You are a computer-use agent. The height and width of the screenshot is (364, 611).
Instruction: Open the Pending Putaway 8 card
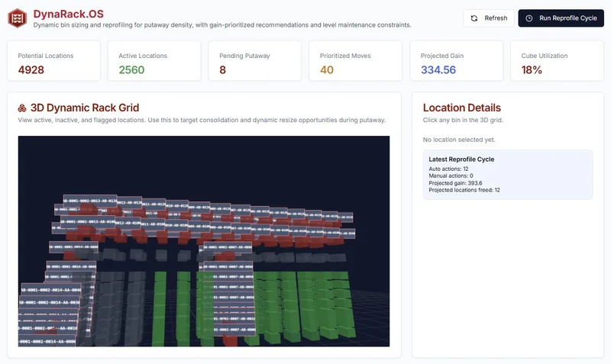coord(255,61)
